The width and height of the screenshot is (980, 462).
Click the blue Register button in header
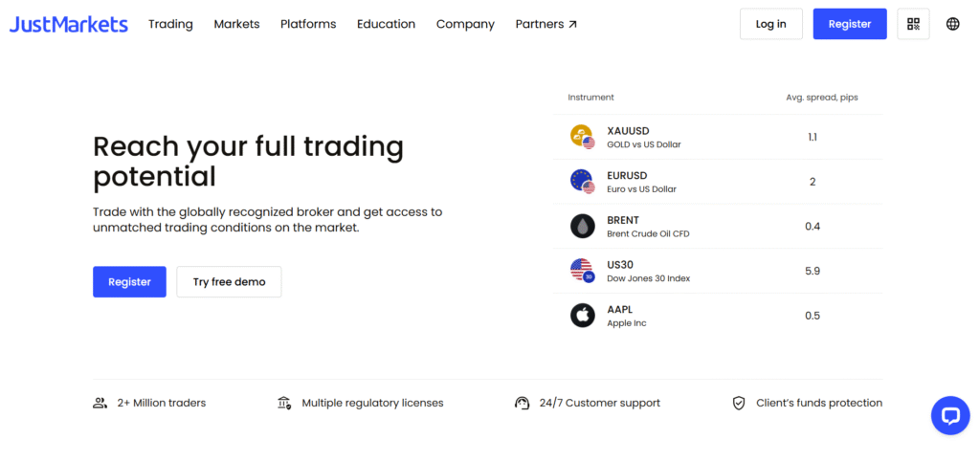tap(850, 24)
